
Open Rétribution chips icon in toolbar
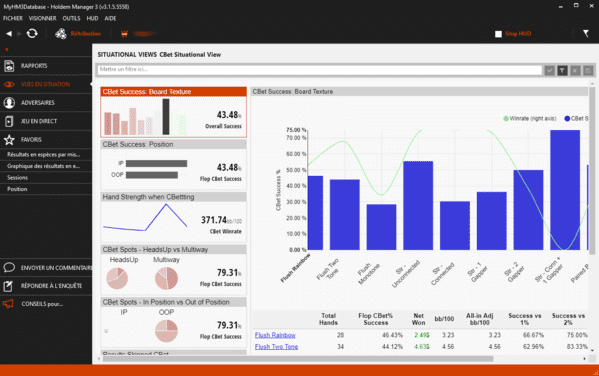pyautogui.click(x=61, y=34)
